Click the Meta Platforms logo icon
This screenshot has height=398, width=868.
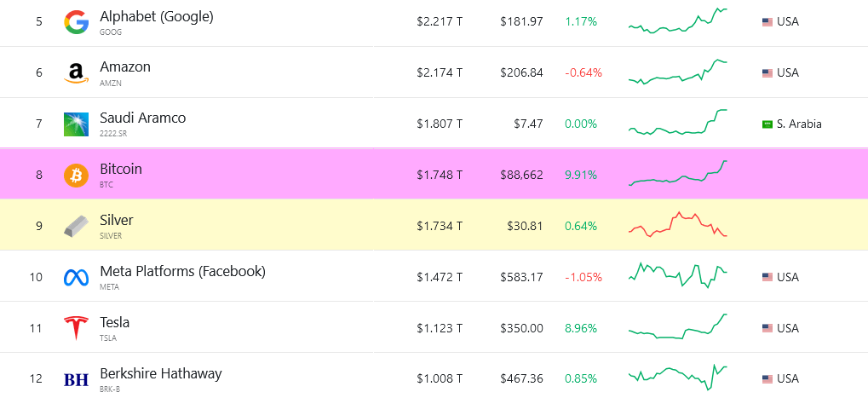(77, 278)
